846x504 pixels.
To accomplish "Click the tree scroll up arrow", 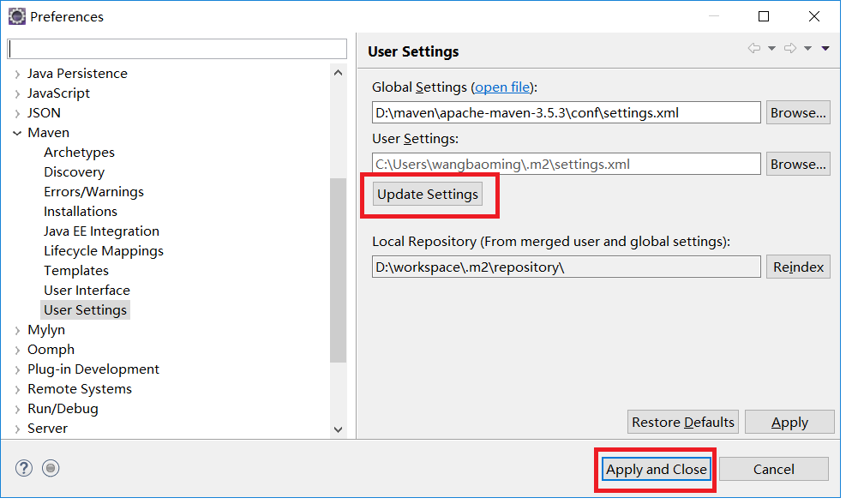I will tap(339, 73).
